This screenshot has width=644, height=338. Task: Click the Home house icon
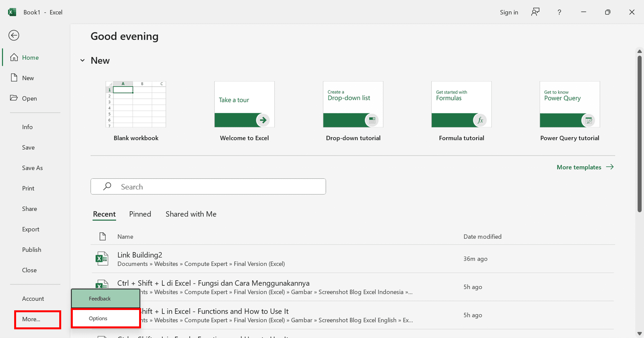(14, 57)
